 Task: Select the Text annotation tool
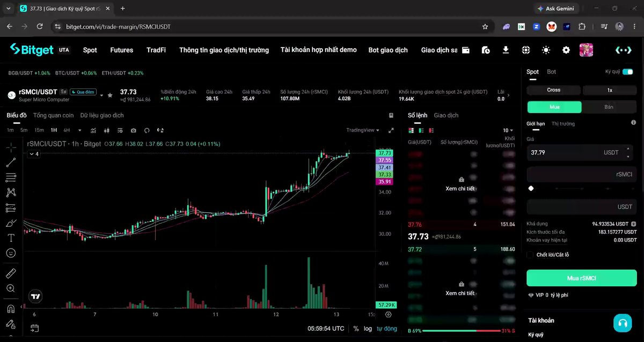pyautogui.click(x=11, y=238)
